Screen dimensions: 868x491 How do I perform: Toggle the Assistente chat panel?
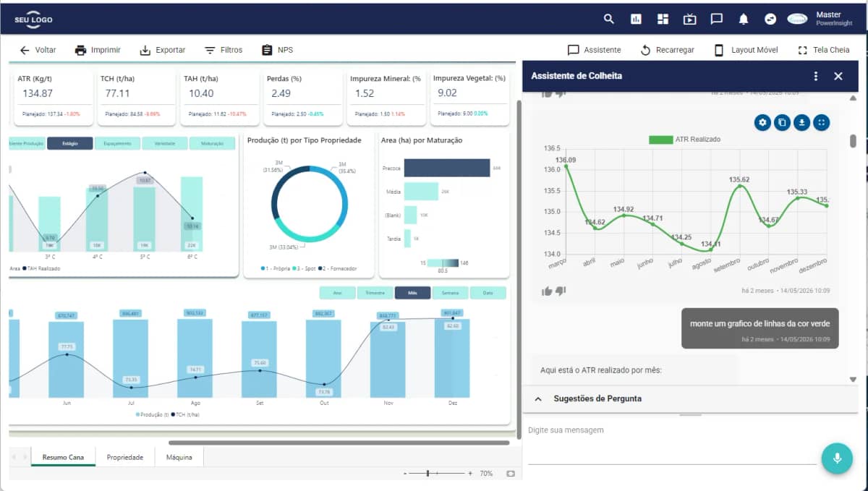pyautogui.click(x=594, y=50)
